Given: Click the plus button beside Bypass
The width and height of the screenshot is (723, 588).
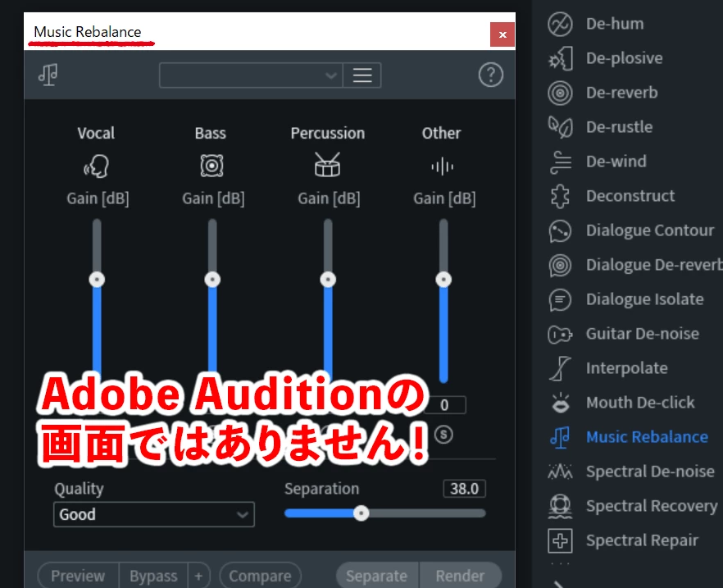Looking at the screenshot, I should pyautogui.click(x=198, y=576).
